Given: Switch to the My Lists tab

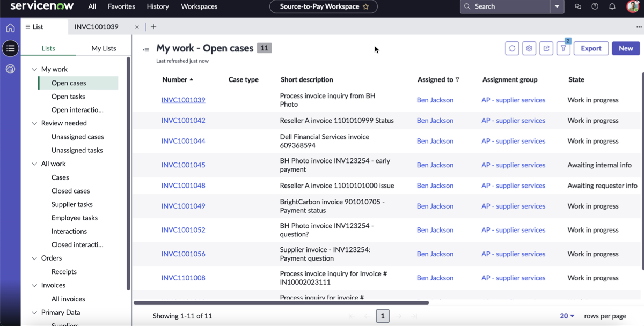Looking at the screenshot, I should coord(104,48).
